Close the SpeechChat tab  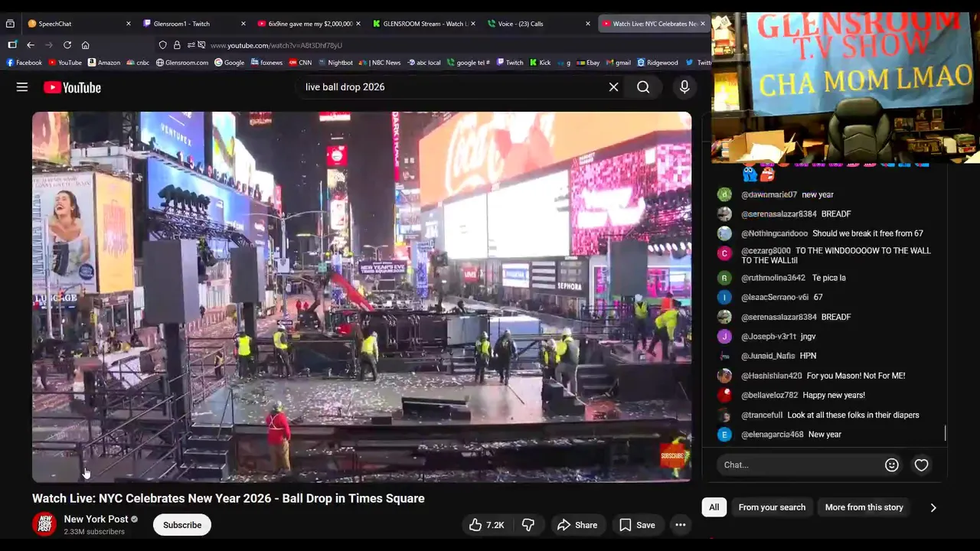pyautogui.click(x=128, y=24)
